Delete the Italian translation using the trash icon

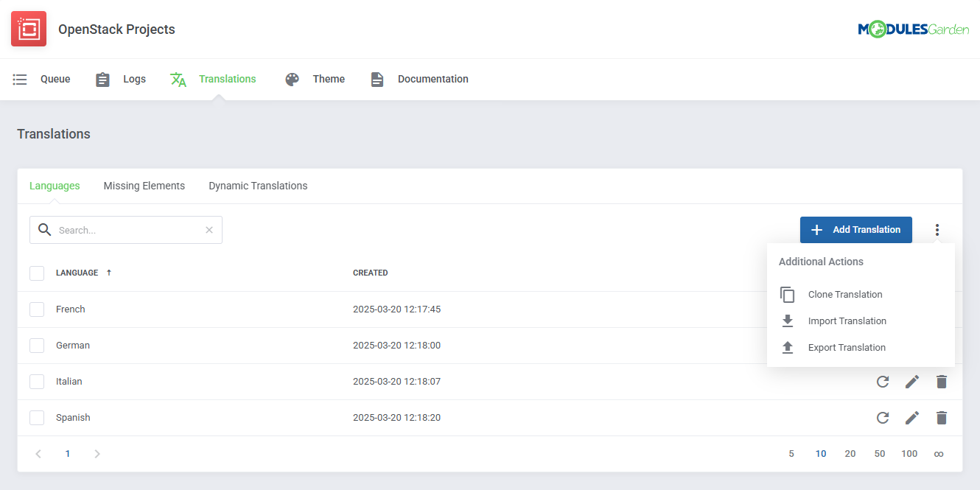(941, 381)
